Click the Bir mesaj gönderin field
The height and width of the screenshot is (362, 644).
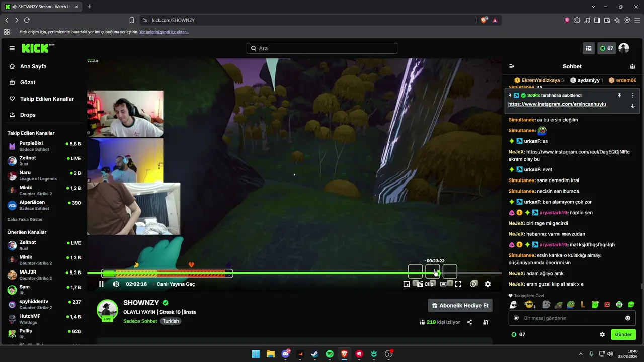coord(572,318)
